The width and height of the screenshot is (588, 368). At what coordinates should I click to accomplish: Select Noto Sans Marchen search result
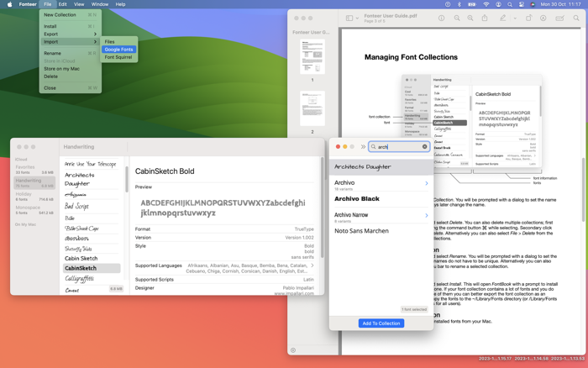point(381,231)
